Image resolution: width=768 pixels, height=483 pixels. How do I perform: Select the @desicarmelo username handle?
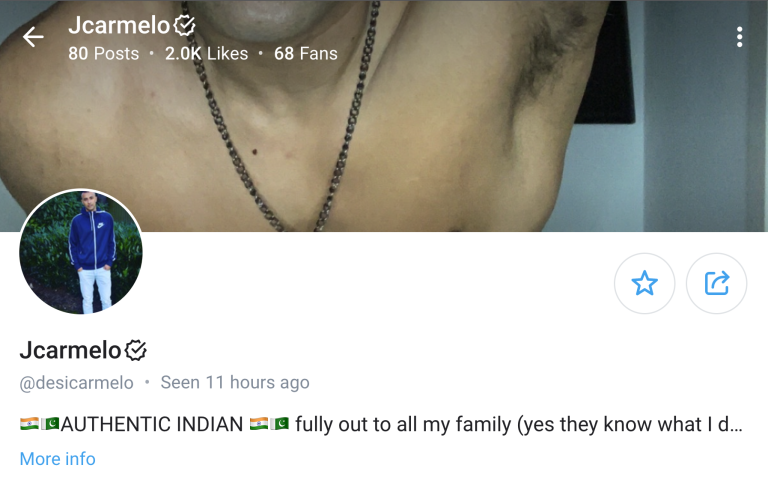coord(76,383)
